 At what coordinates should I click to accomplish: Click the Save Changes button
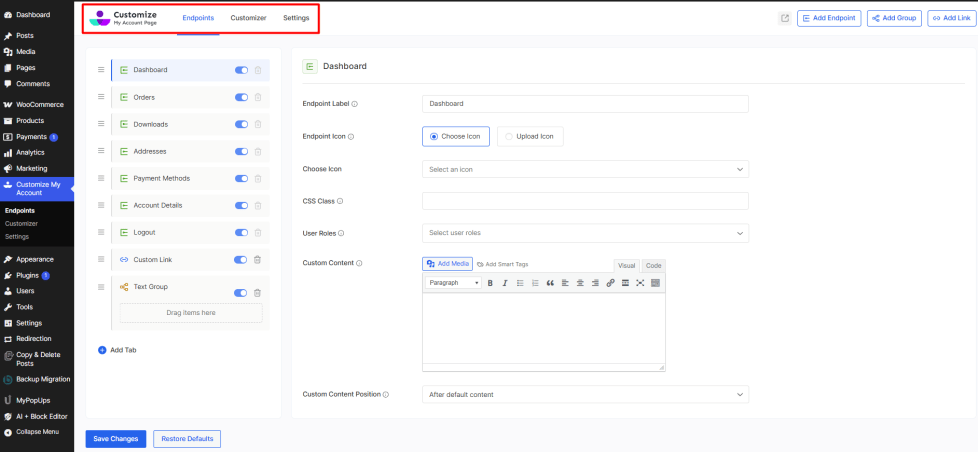(x=116, y=439)
